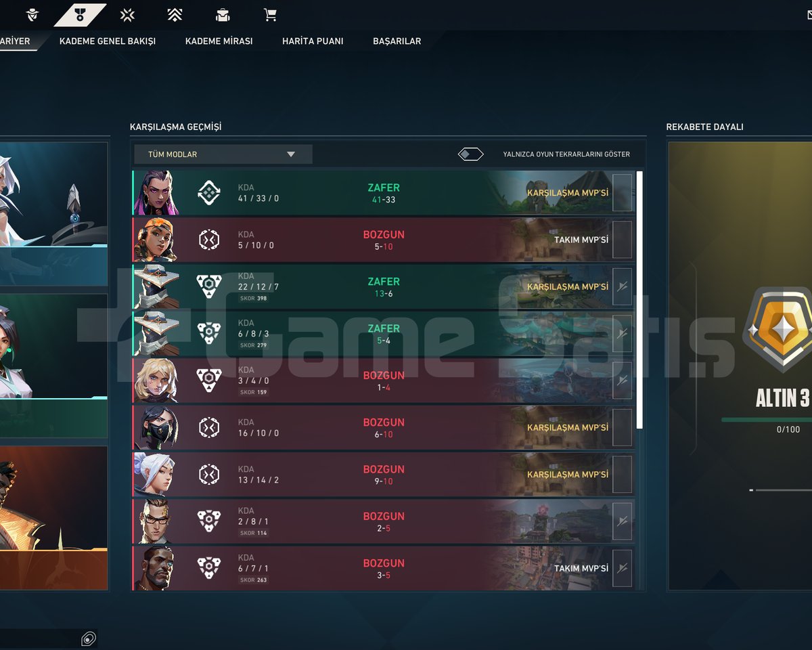Image resolution: width=812 pixels, height=650 pixels.
Task: Select the career medal icon in top bar
Action: [80, 14]
